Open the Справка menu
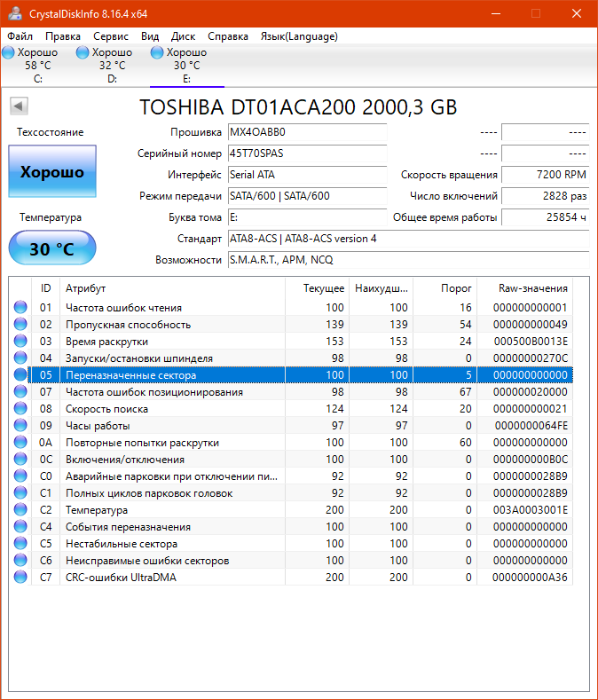598x700 pixels. click(228, 36)
